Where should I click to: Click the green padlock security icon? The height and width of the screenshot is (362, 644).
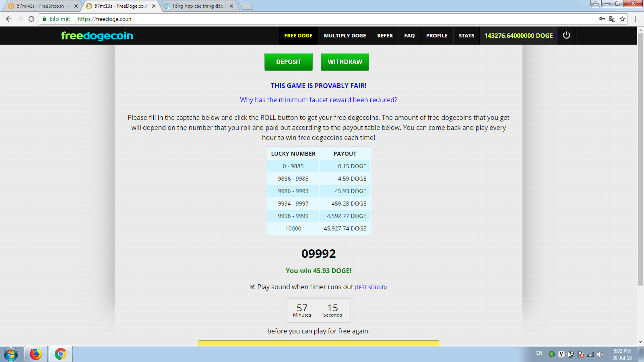coord(44,19)
